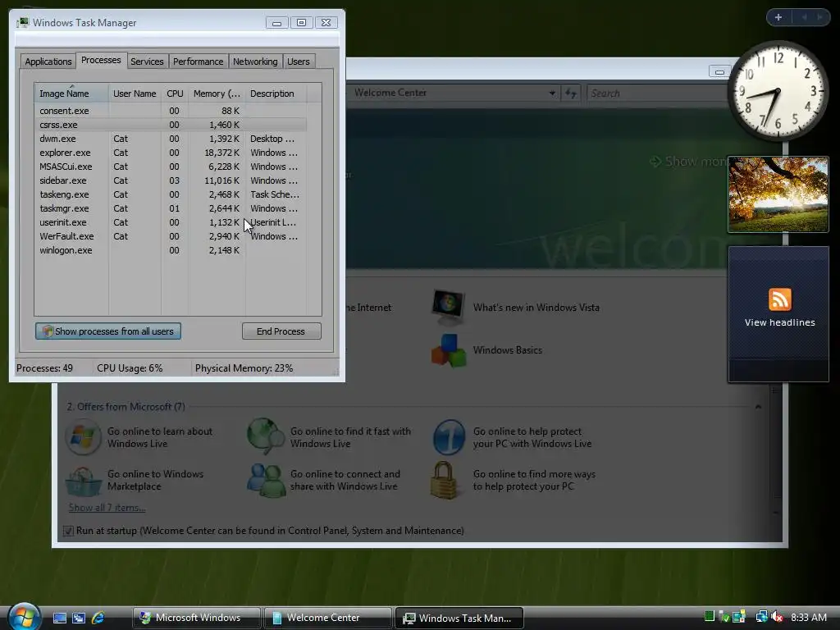Image resolution: width=840 pixels, height=630 pixels.
Task: Select the csrss.exe process row
Action: pos(171,125)
